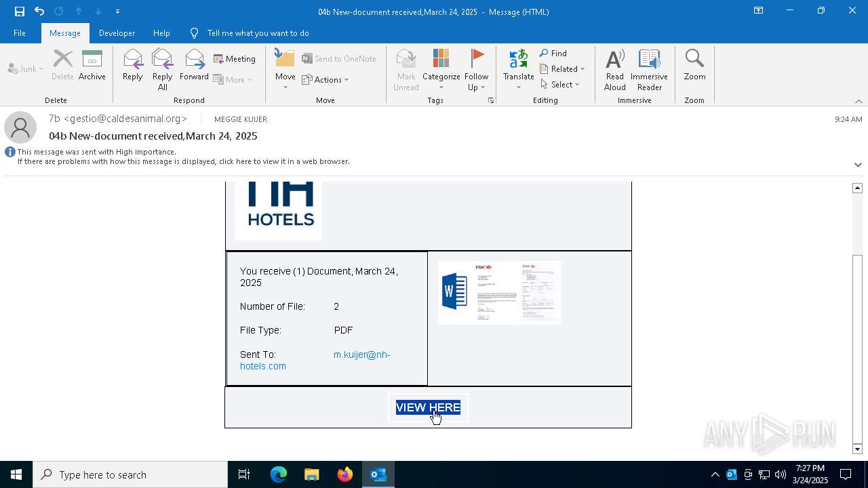This screenshot has width=868, height=488.
Task: Open File Explorer from taskbar
Action: [x=312, y=474]
